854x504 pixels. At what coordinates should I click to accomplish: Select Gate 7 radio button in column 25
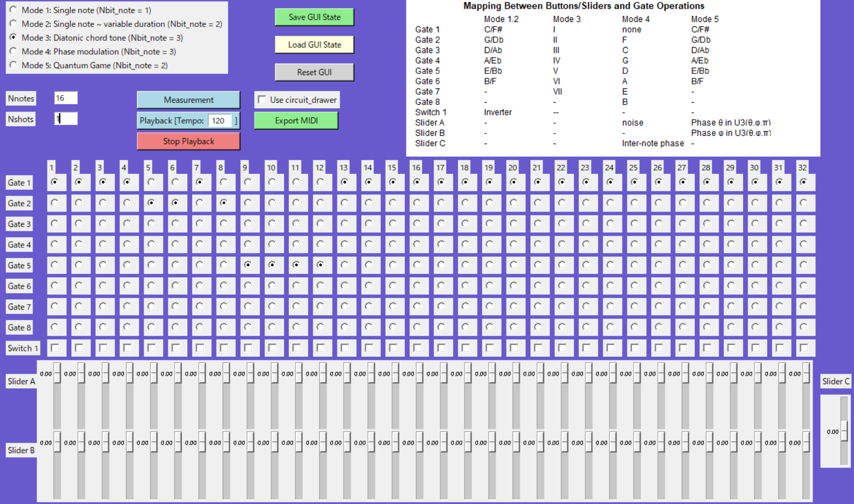(634, 306)
